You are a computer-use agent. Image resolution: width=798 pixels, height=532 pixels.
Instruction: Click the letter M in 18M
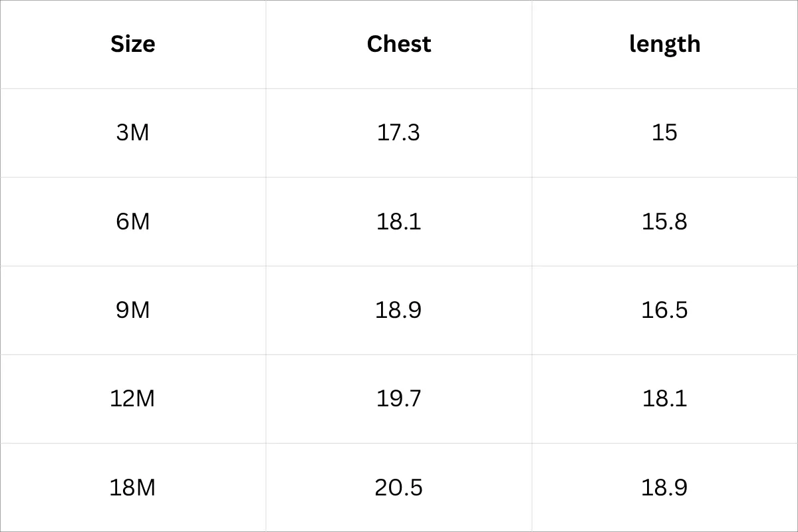pos(144,487)
